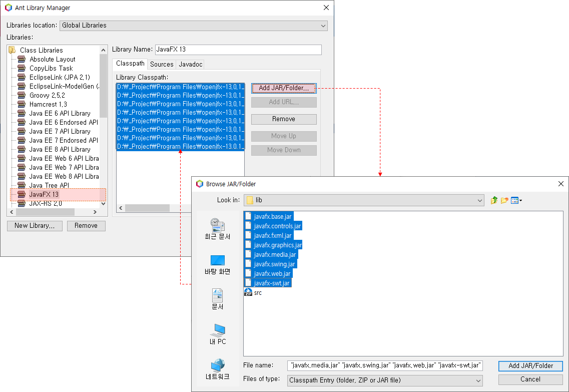569x392 pixels.
Task: Click the File name input field
Action: tap(385, 365)
